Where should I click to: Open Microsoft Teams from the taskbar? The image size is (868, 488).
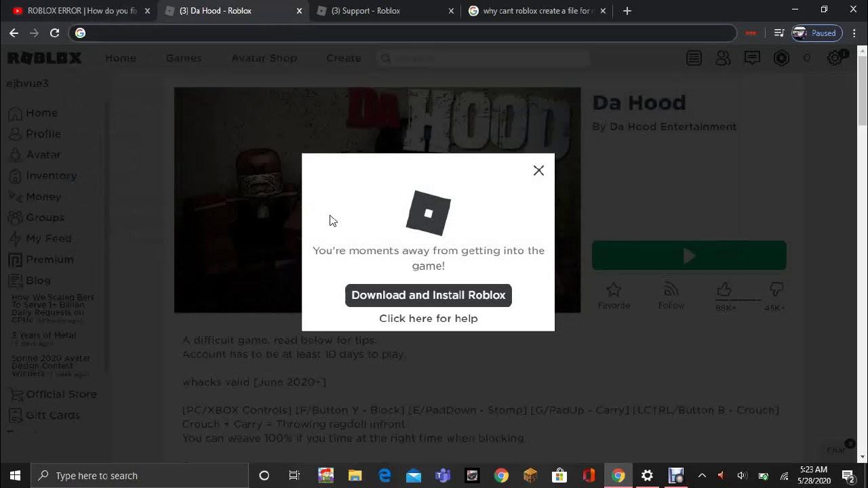tap(443, 476)
